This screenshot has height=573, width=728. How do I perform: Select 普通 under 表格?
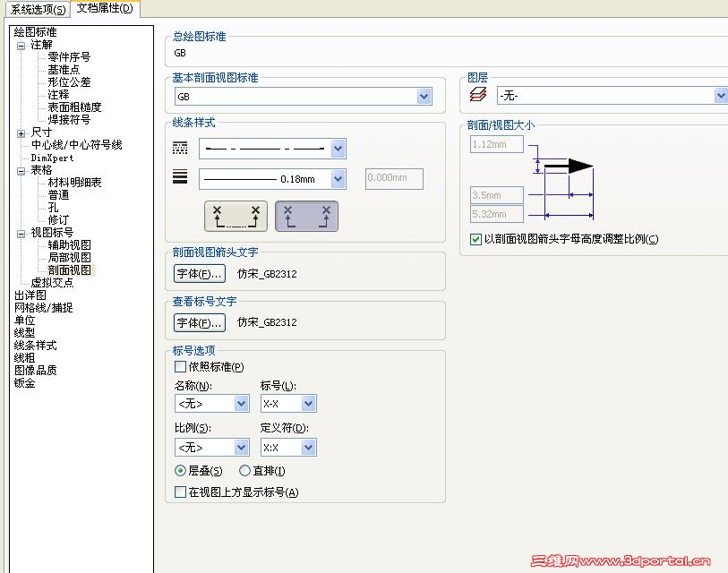[x=58, y=195]
